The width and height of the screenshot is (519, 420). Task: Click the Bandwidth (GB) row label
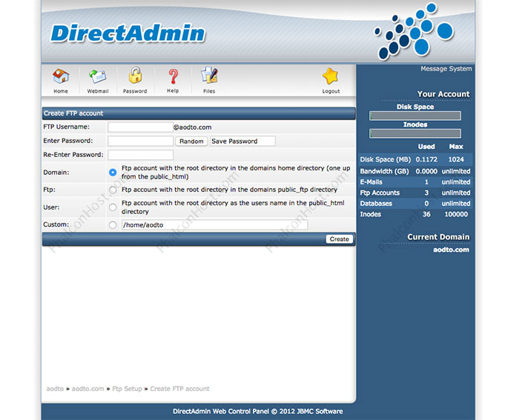(x=384, y=171)
